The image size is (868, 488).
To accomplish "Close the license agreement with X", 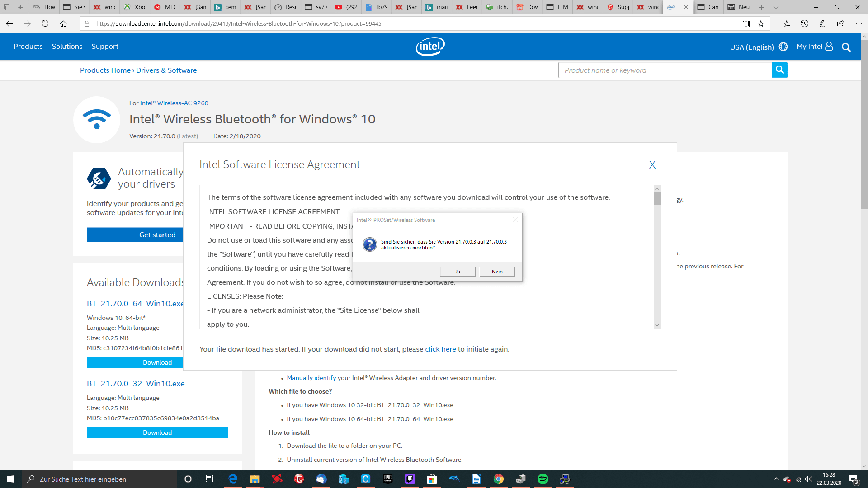I will [652, 165].
